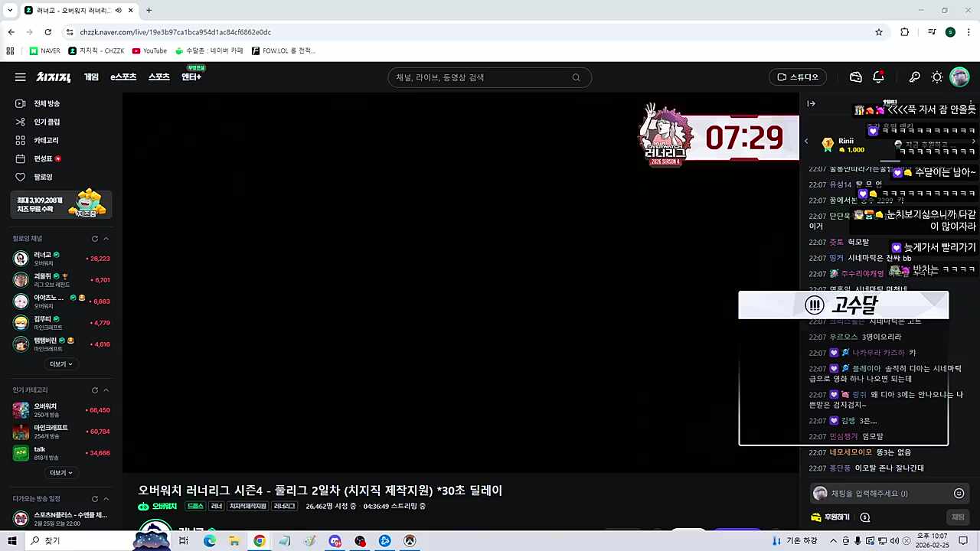The height and width of the screenshot is (551, 980).
Task: Click the search magnifier in search bar
Action: click(577, 77)
